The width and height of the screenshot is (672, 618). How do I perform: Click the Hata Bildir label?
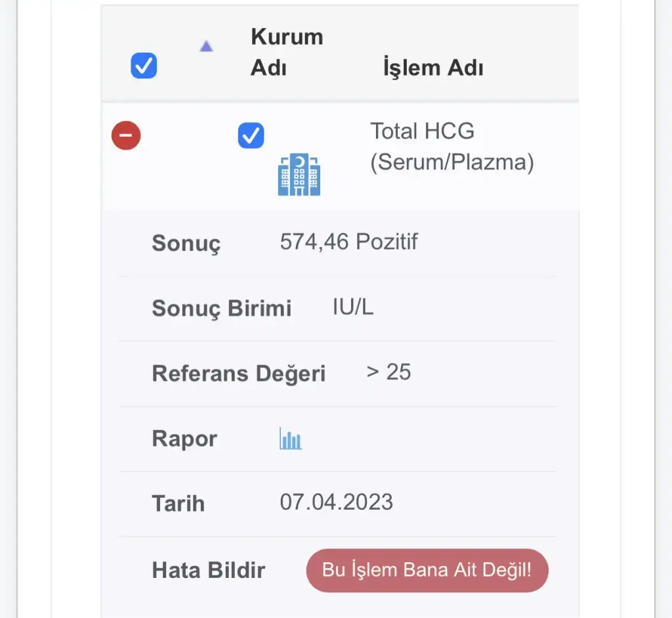(208, 569)
